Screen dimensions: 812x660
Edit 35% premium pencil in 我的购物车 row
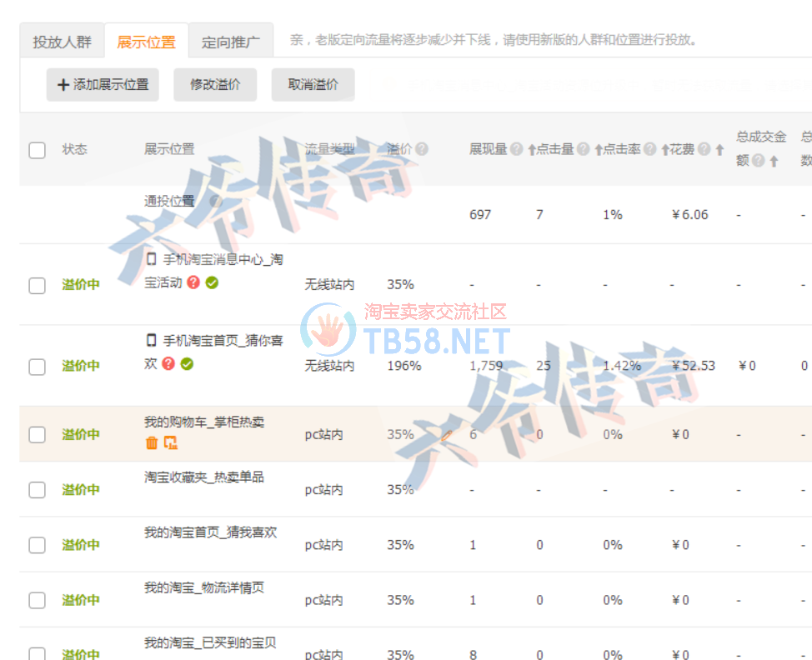[447, 435]
